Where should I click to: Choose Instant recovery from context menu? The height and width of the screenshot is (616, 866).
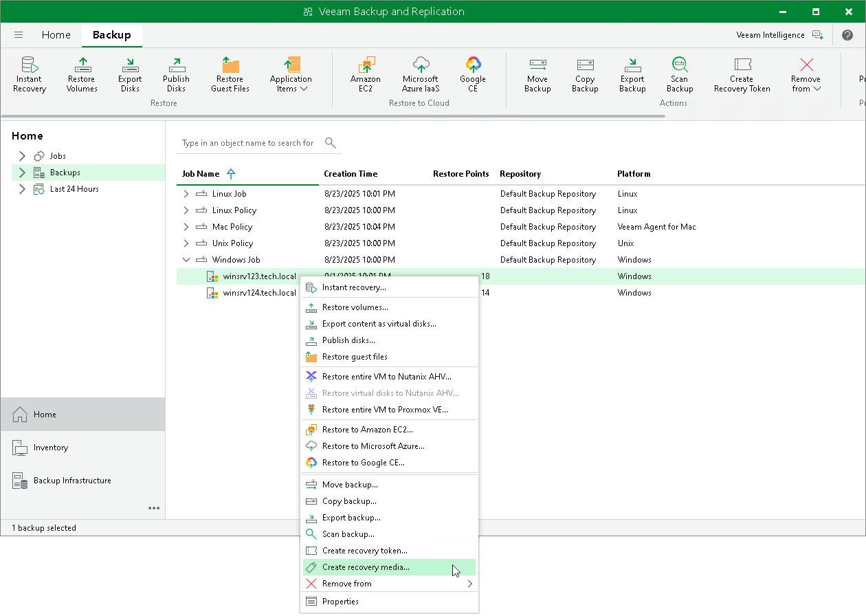[390, 287]
